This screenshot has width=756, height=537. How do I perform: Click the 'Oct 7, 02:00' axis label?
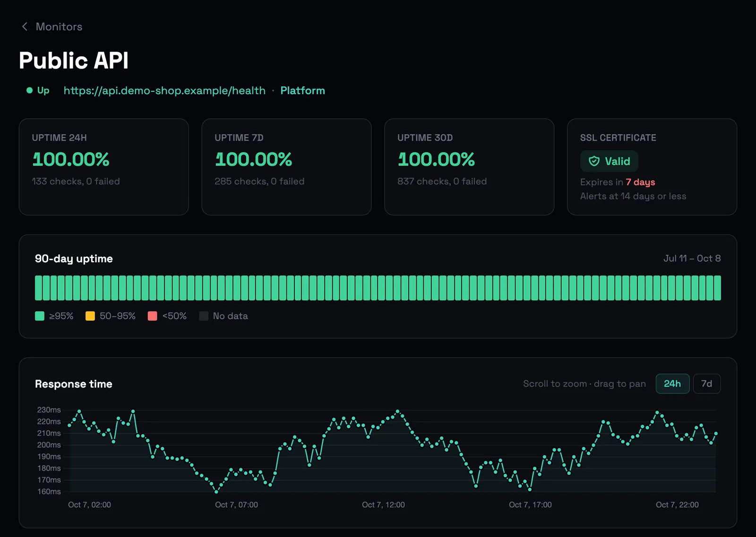pos(89,505)
